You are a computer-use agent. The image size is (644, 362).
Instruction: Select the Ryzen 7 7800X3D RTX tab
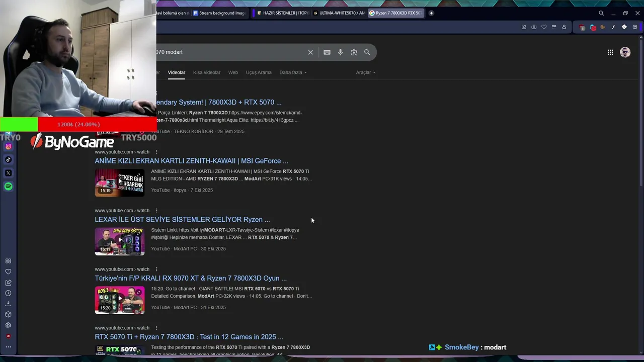[396, 13]
